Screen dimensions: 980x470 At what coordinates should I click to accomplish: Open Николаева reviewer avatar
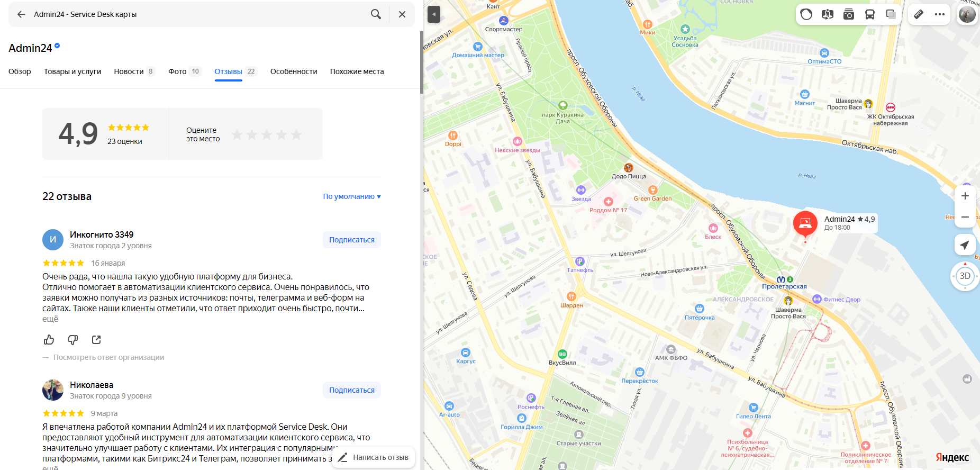[53, 390]
